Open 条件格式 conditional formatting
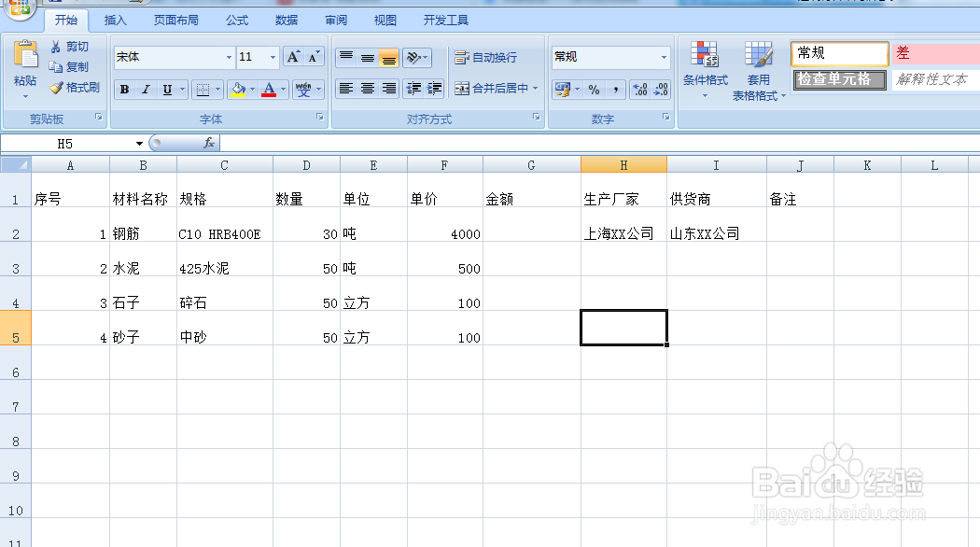This screenshot has width=980, height=547. click(x=706, y=67)
